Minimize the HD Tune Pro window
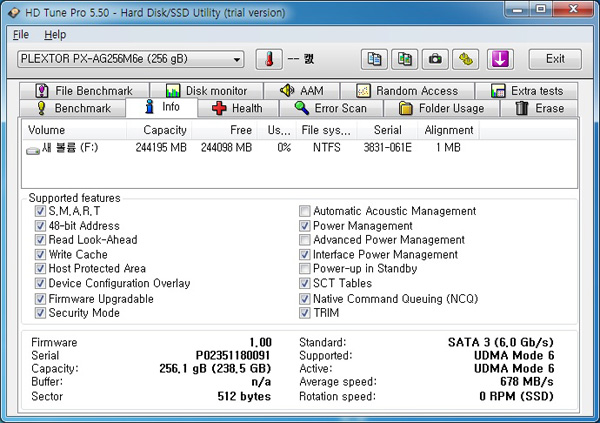 pyautogui.click(x=517, y=9)
